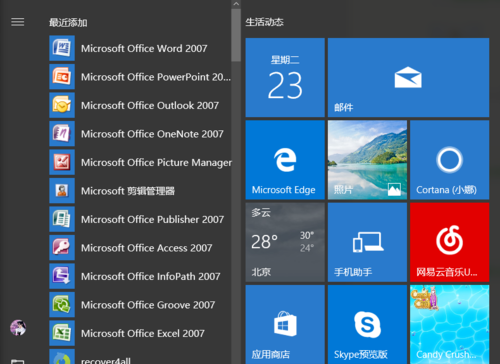
Task: Click the Microsoft 剪辑管理器 icon
Action: [x=62, y=191]
